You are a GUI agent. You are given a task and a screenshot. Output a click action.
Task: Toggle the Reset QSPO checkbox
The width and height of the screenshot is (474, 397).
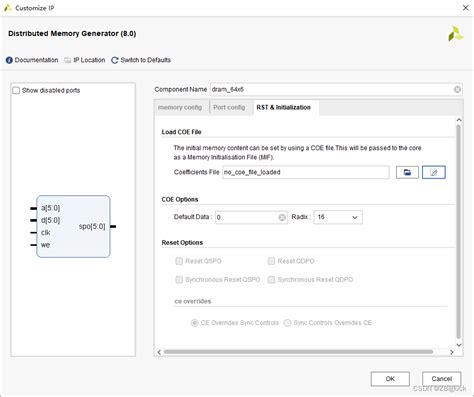click(x=179, y=261)
